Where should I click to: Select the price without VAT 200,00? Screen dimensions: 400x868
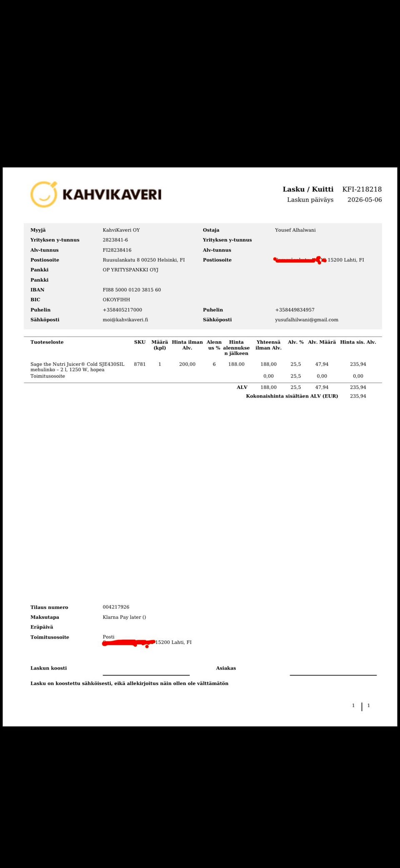click(x=187, y=364)
